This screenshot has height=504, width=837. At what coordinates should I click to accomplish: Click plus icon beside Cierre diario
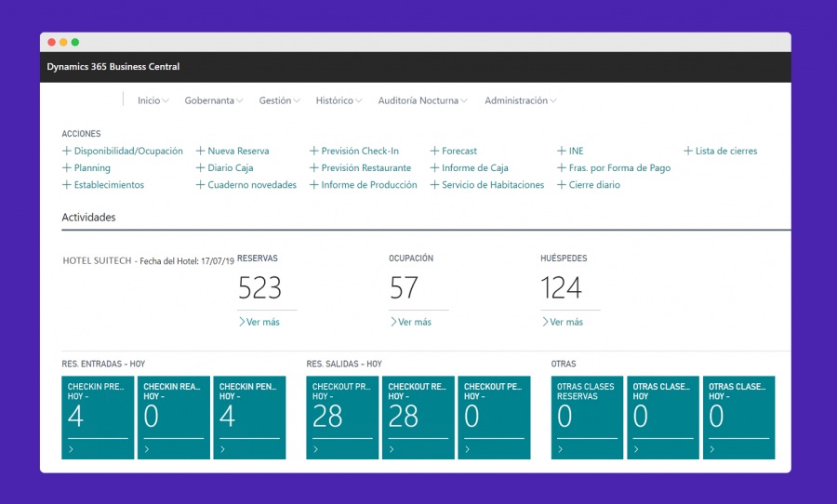point(562,185)
